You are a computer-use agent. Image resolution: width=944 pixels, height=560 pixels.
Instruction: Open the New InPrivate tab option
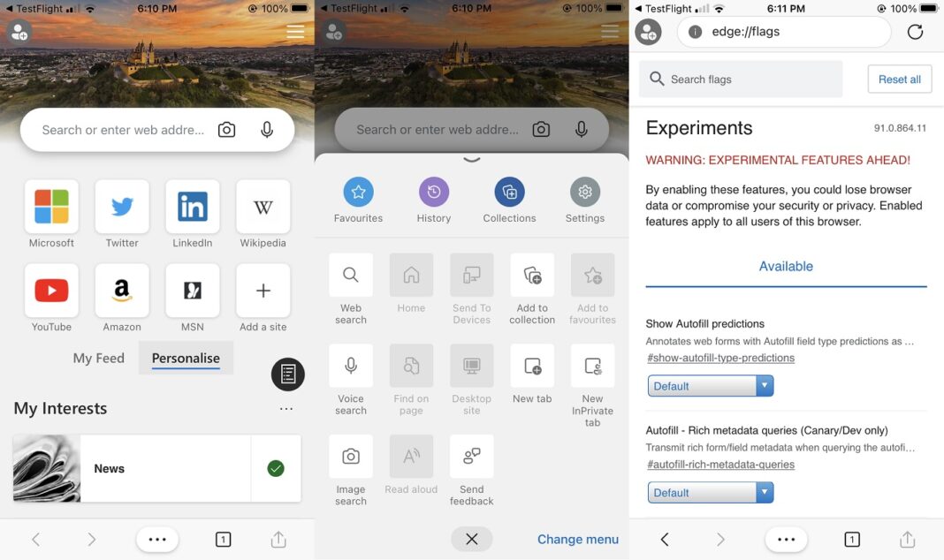(x=592, y=366)
